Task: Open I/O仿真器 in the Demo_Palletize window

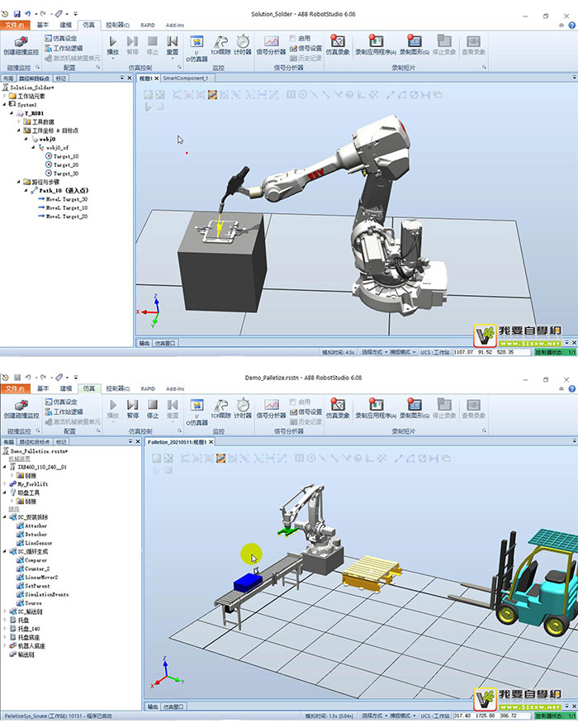Action: point(197,412)
